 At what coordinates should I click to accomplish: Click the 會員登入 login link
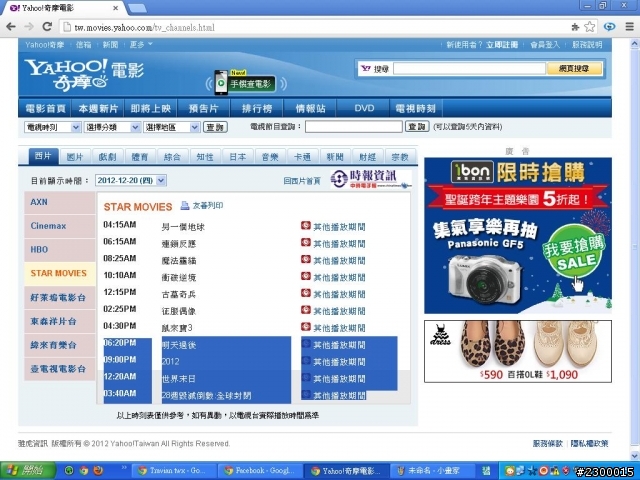pos(545,45)
